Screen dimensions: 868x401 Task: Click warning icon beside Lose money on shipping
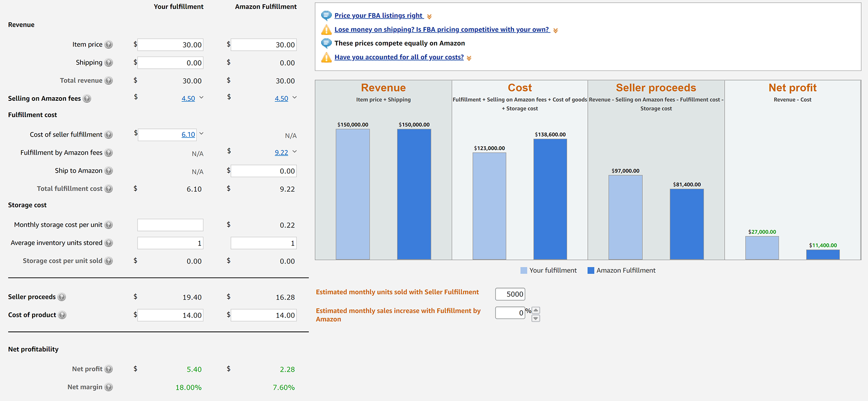[326, 30]
